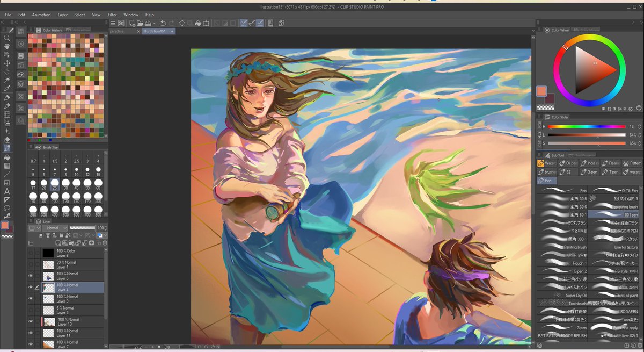The width and height of the screenshot is (644, 352).
Task: Select the India ink sub tool group
Action: click(589, 163)
